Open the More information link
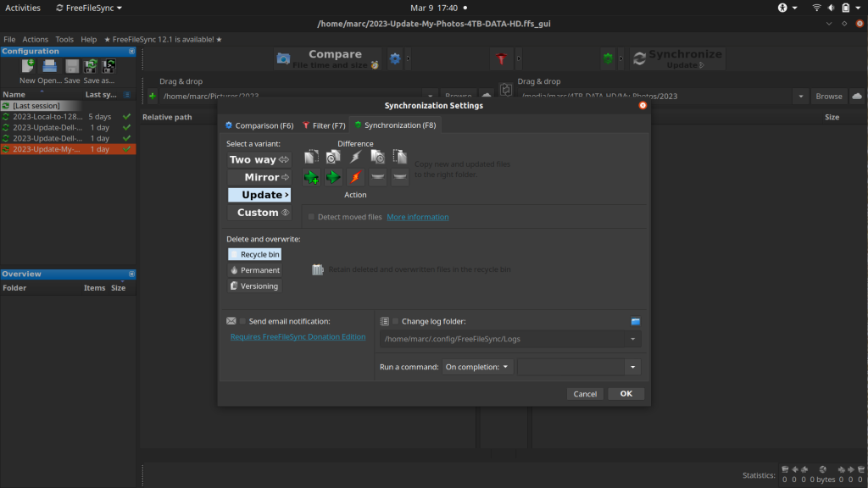868x488 pixels. point(418,217)
